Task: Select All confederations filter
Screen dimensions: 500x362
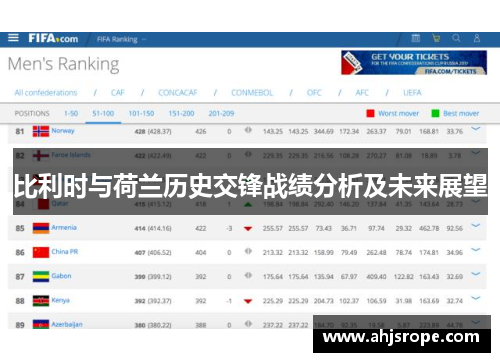Action: pos(46,93)
